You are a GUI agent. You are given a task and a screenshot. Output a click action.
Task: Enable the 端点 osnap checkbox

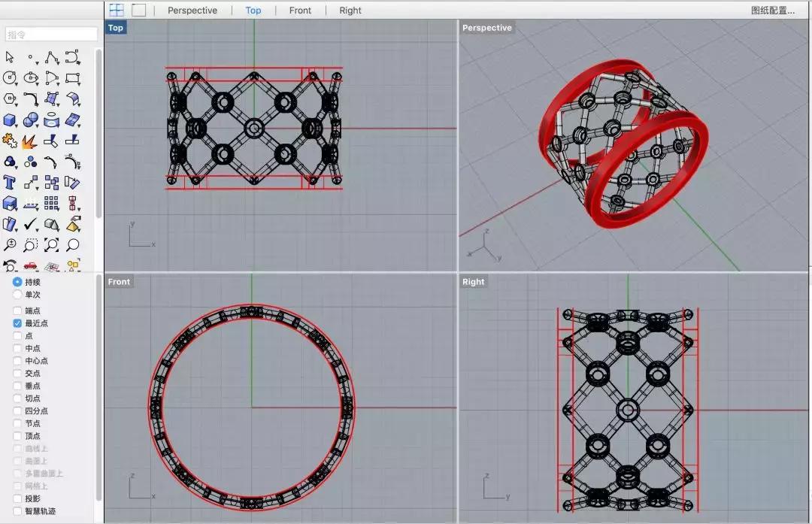tap(17, 310)
